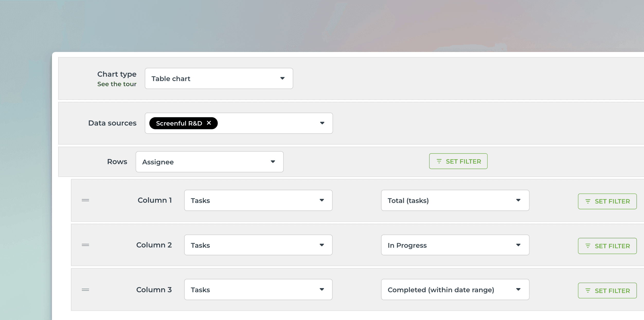Click the filter icon in Column 2's SET FILTER

click(588, 246)
